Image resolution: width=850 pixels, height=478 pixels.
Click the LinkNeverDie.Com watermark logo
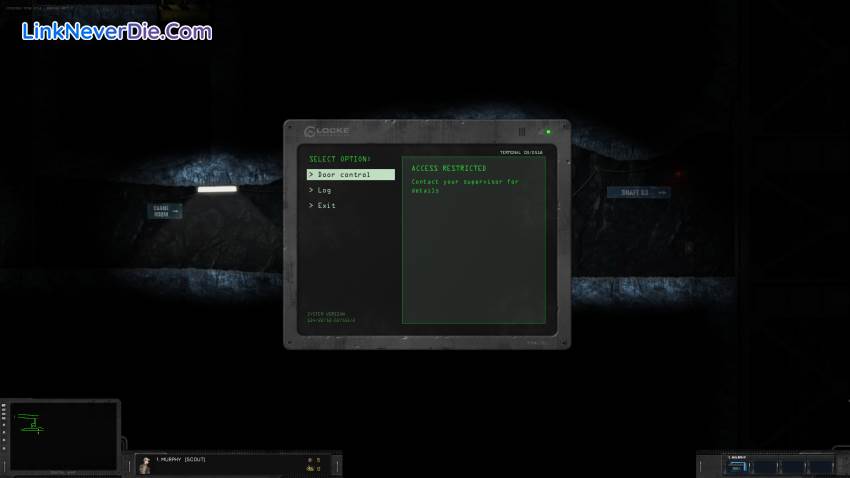pos(116,31)
